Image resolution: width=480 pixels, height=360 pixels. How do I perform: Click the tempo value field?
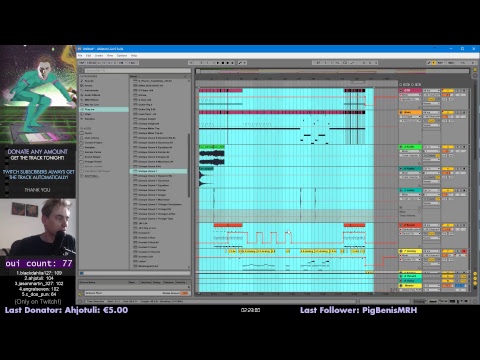(x=91, y=63)
